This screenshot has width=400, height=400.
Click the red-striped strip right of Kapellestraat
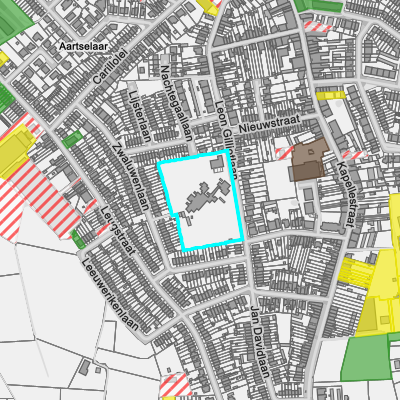click(354, 155)
